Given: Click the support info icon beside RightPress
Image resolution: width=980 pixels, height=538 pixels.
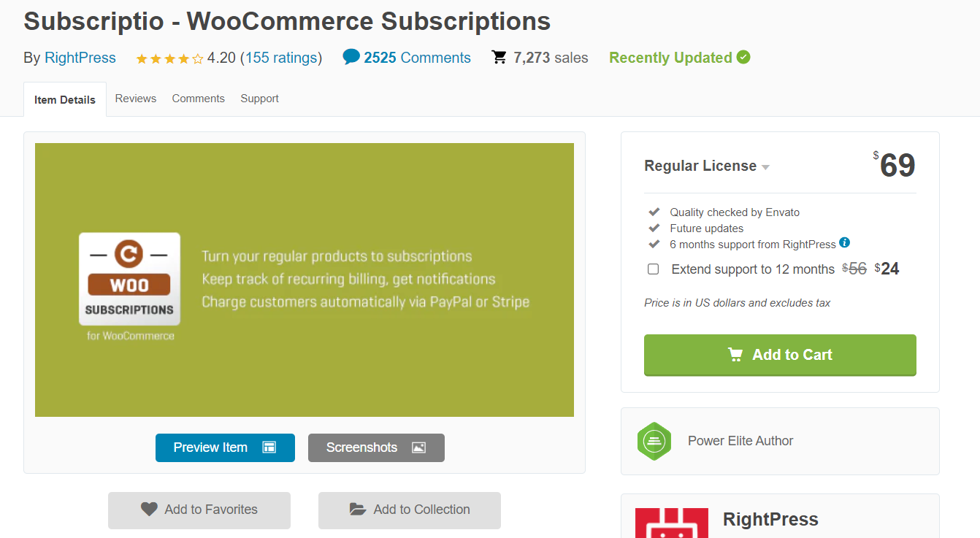Looking at the screenshot, I should point(845,243).
